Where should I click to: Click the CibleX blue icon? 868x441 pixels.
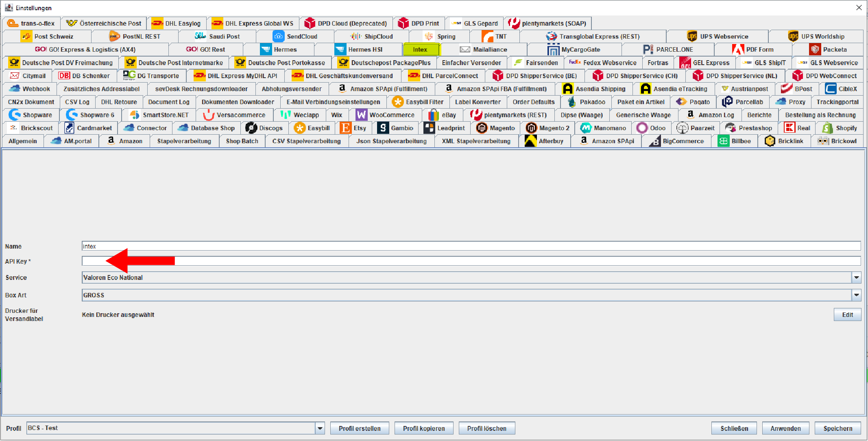pos(831,88)
